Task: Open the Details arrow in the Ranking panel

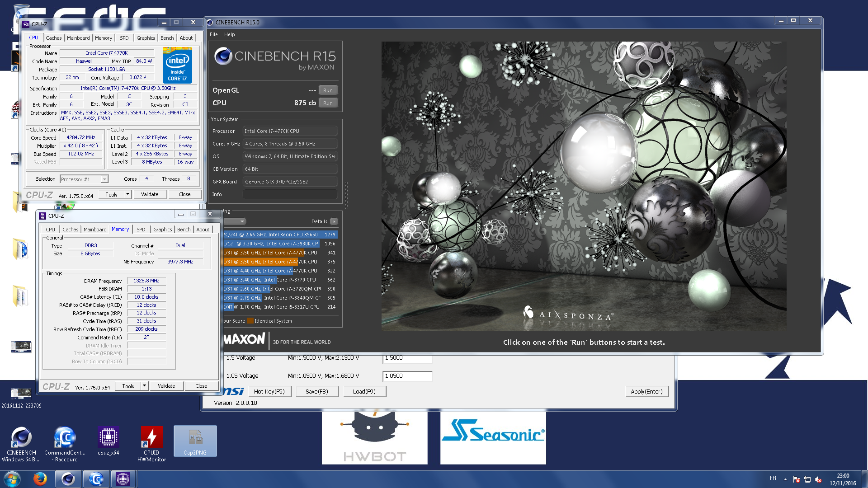Action: (x=334, y=221)
